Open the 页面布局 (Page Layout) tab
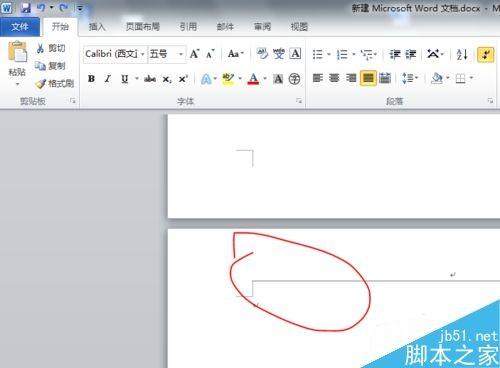500x368 pixels. (x=143, y=27)
